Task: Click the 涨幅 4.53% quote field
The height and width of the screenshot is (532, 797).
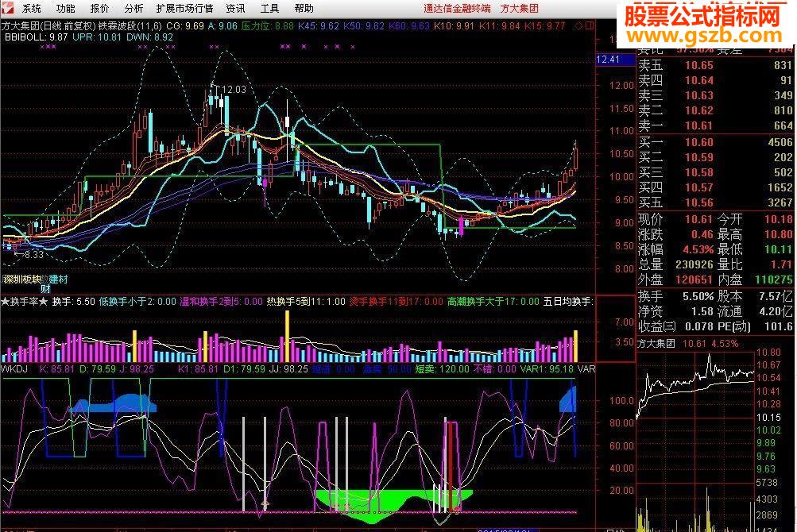Action: click(676, 249)
